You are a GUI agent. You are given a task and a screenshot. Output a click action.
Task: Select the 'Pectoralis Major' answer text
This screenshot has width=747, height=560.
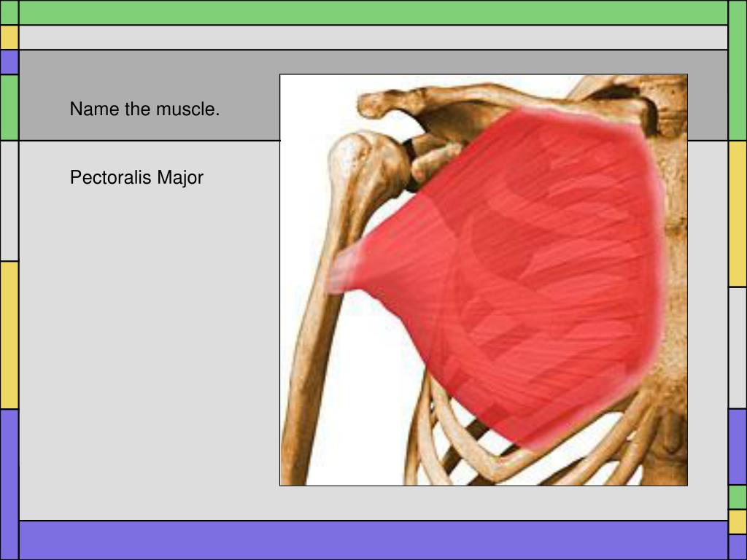136,178
